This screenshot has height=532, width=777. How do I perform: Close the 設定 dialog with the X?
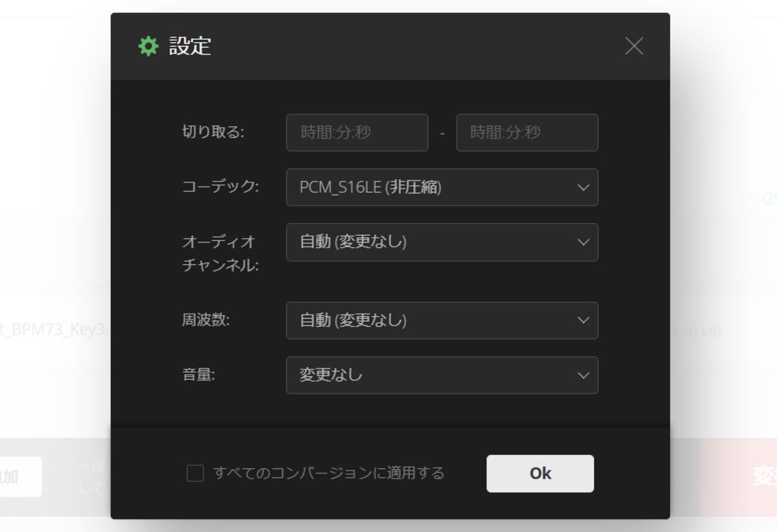click(x=634, y=46)
